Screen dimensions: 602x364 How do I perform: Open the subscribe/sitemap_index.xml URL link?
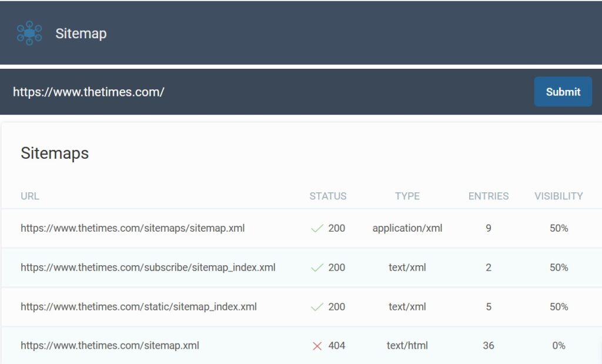tap(148, 268)
